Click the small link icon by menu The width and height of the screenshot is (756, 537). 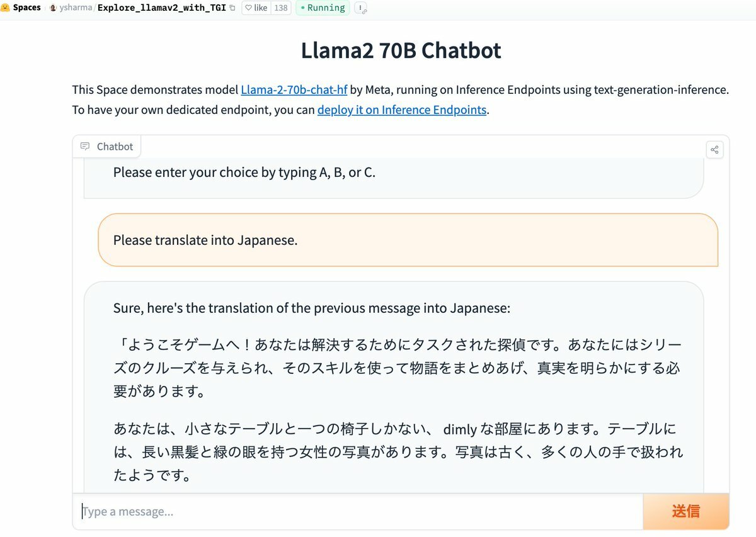coord(365,11)
